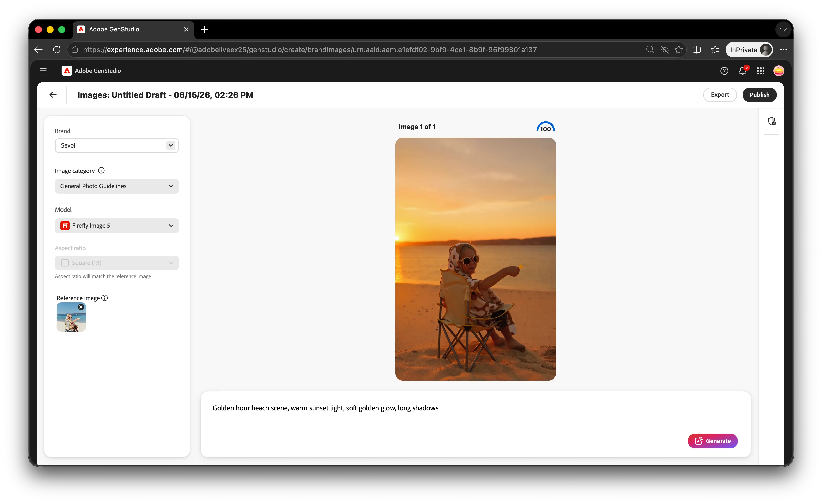Click the 'Image 1 of 1' label
The height and width of the screenshot is (504, 822).
click(417, 127)
